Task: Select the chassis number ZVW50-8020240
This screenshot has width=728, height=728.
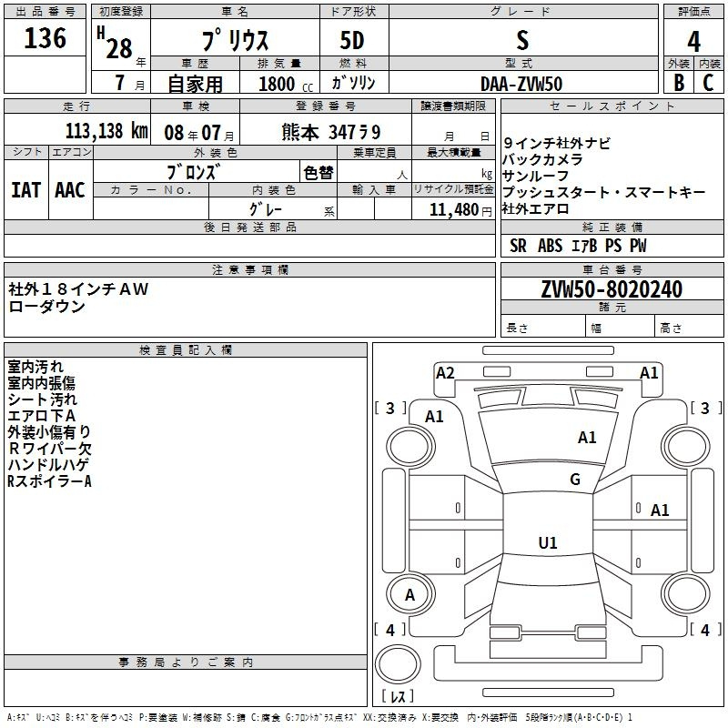Action: 611,289
